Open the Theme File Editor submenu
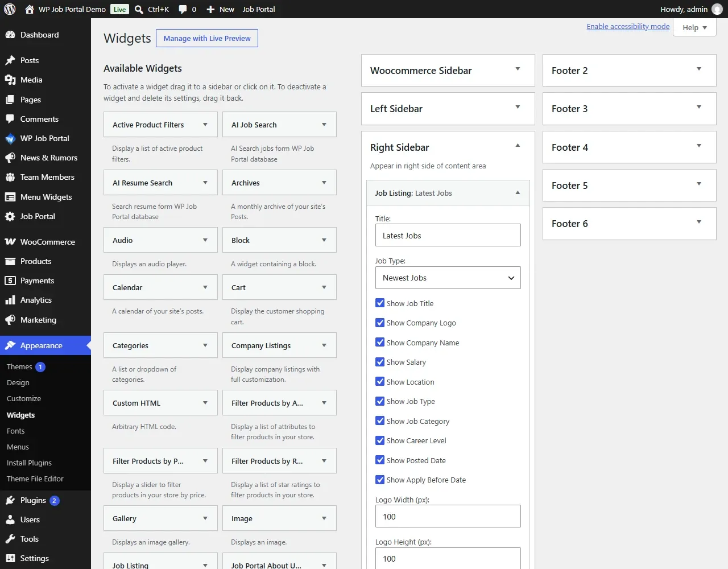Viewport: 728px width, 569px height. [x=35, y=479]
